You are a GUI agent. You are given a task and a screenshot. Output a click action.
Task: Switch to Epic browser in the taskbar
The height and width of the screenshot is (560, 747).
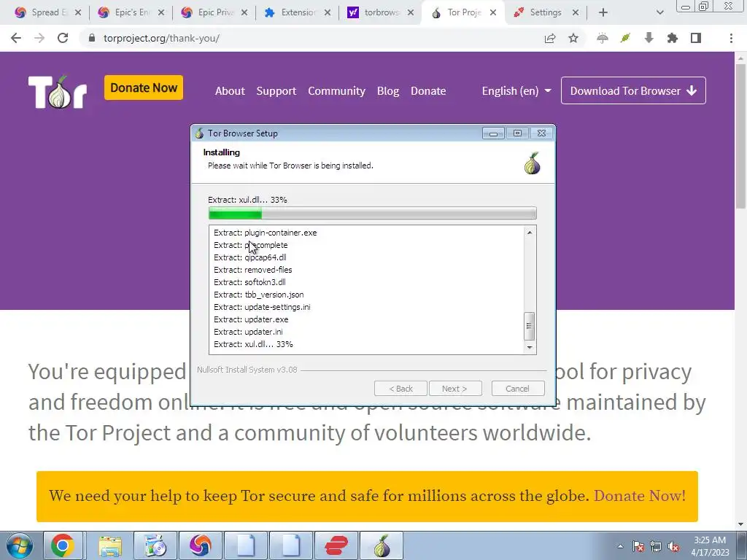click(201, 545)
